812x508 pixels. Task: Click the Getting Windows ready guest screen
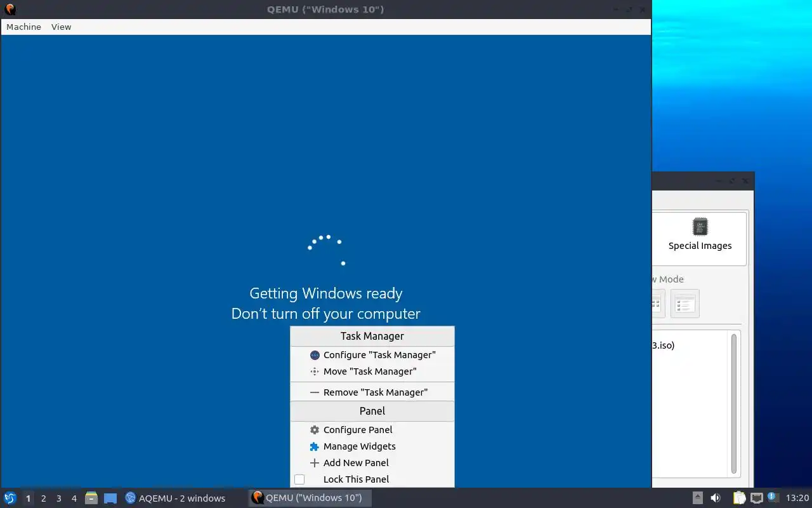(x=326, y=260)
